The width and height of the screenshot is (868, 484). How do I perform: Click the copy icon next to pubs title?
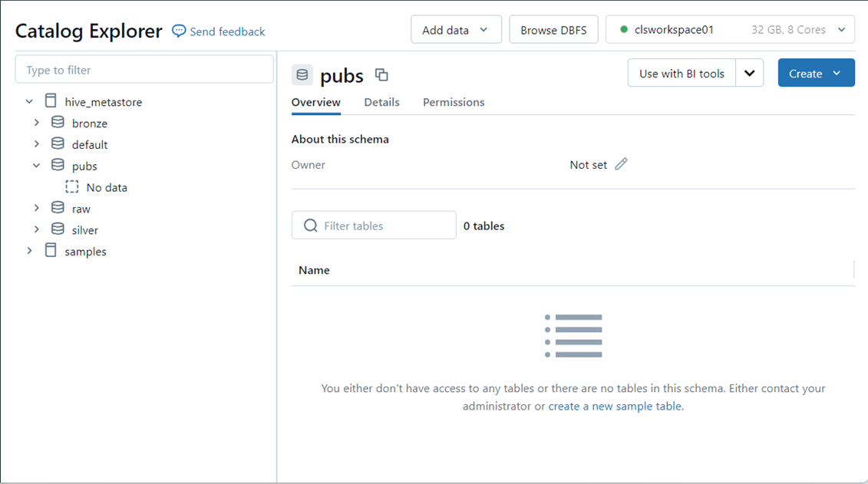(x=381, y=75)
